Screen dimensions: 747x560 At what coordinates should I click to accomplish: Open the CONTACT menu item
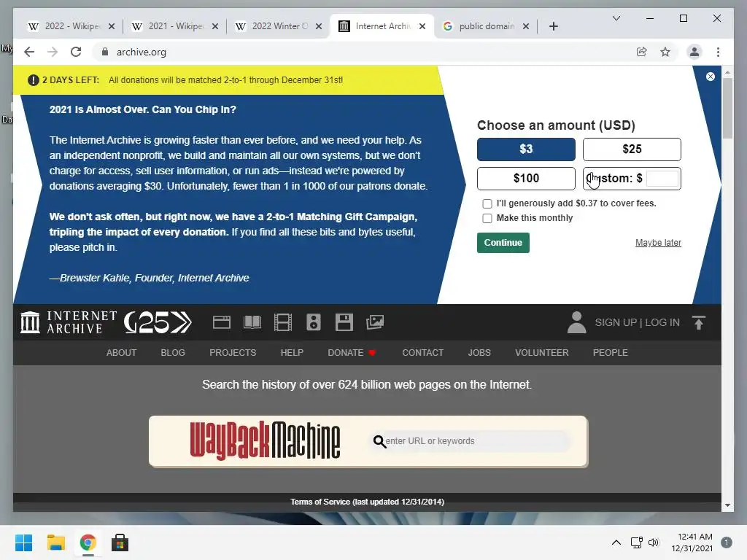[x=422, y=353]
